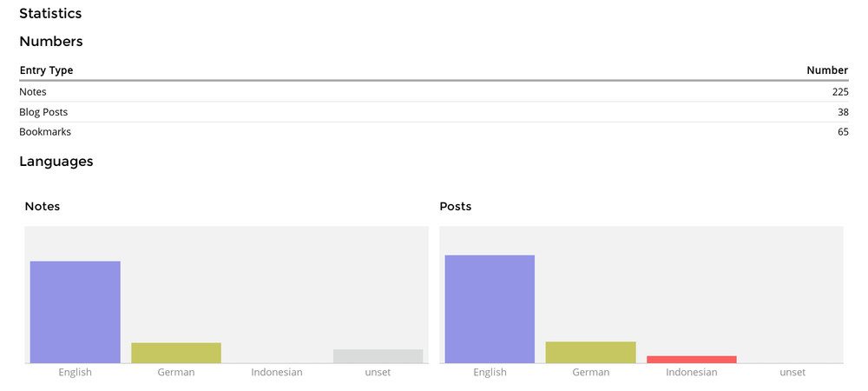Screen dimensions: 868x391
Task: Click the German bar in Notes chart
Action: pyautogui.click(x=176, y=353)
